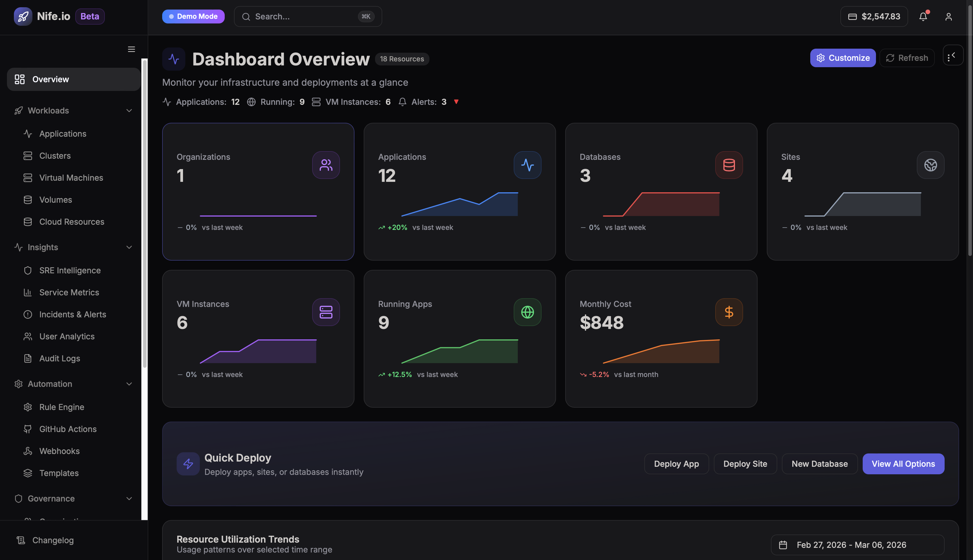Open Virtual Machines from sidebar

[71, 177]
